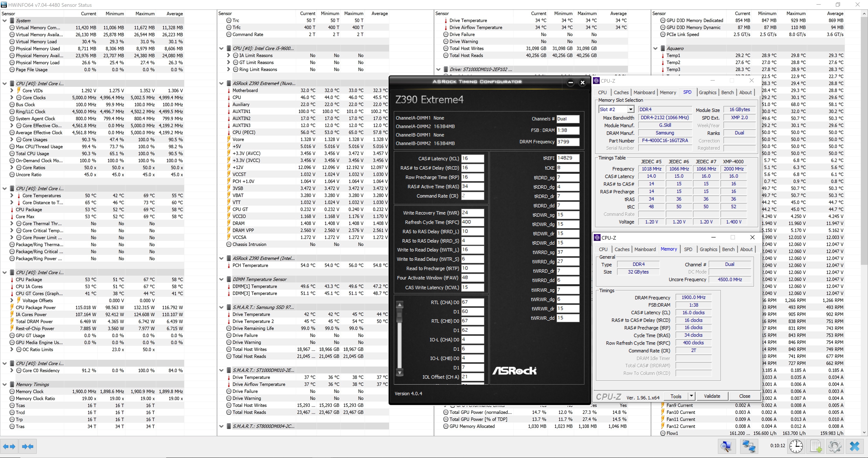
Task: Click the shrink columns arrows button
Action: click(28, 447)
